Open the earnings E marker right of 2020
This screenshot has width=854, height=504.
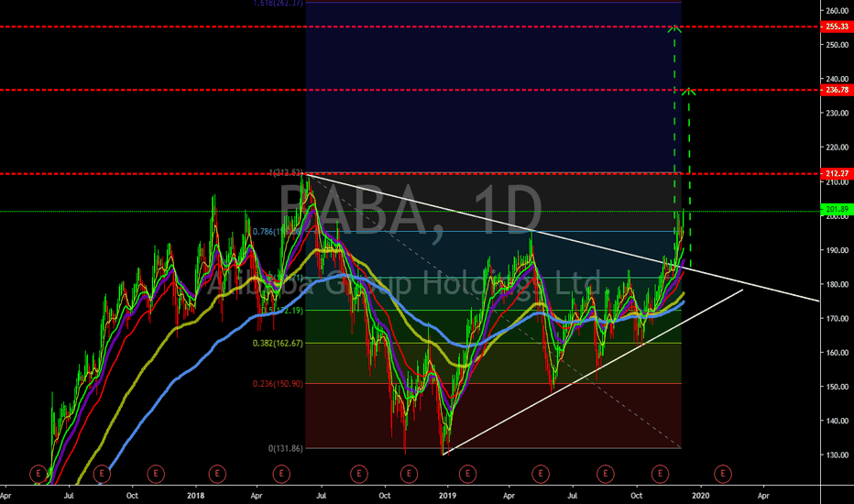(723, 474)
